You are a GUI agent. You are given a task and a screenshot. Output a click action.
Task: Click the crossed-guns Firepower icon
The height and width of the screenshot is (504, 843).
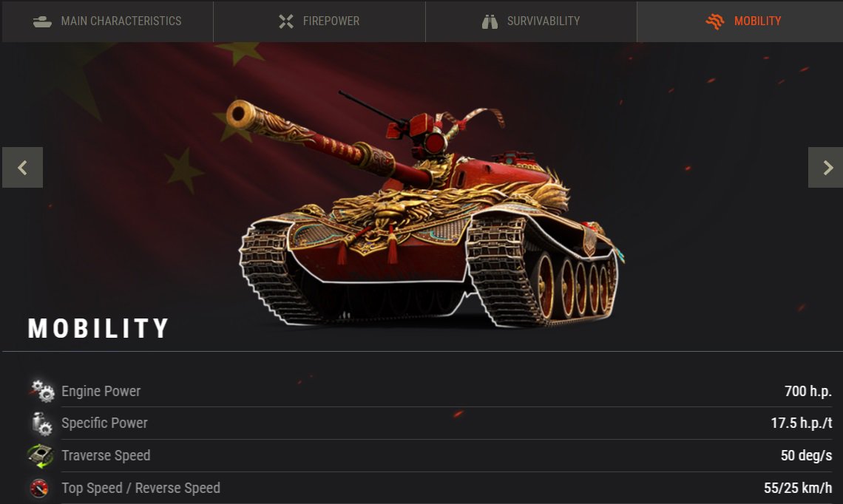pos(286,21)
